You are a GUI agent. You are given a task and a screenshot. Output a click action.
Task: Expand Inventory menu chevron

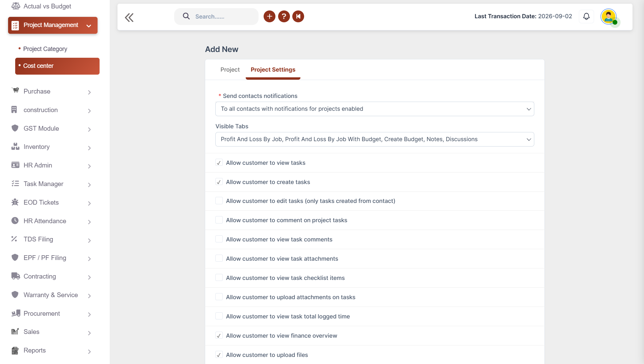point(89,148)
